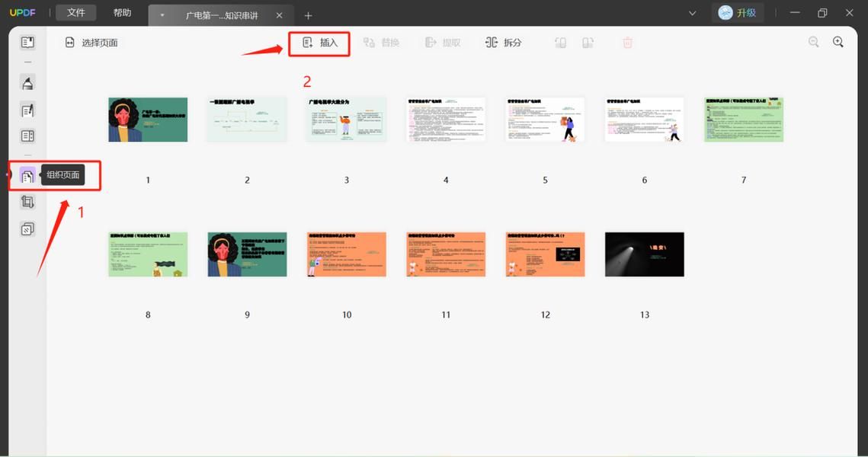Open the reader mode sidebar icon

point(27,43)
